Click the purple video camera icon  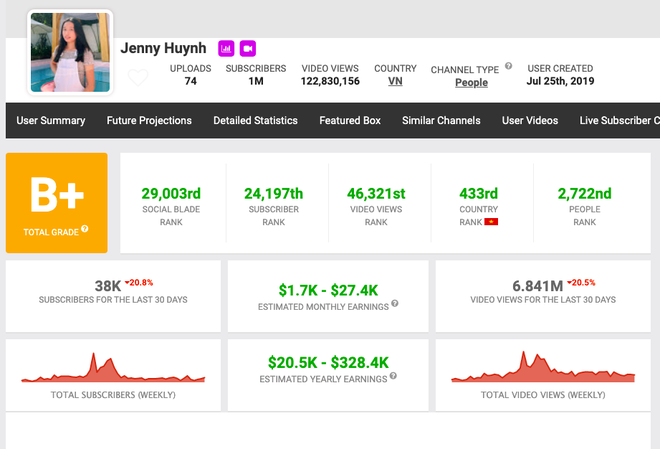248,48
